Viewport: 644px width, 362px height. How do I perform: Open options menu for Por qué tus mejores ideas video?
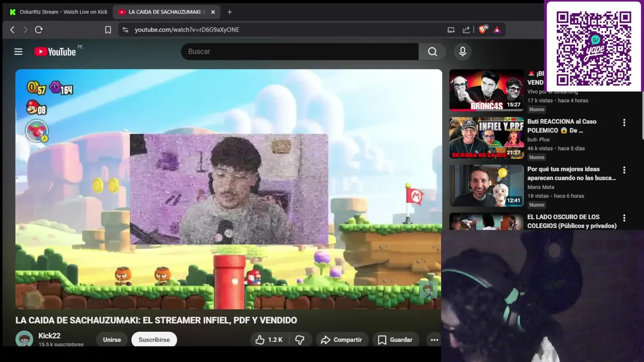[624, 170]
